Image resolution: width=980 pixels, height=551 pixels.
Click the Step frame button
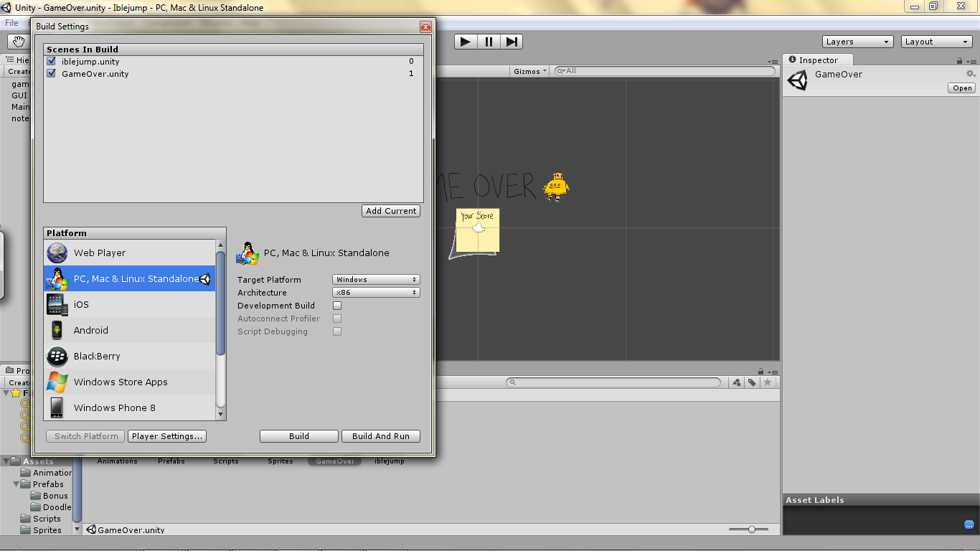coord(512,42)
